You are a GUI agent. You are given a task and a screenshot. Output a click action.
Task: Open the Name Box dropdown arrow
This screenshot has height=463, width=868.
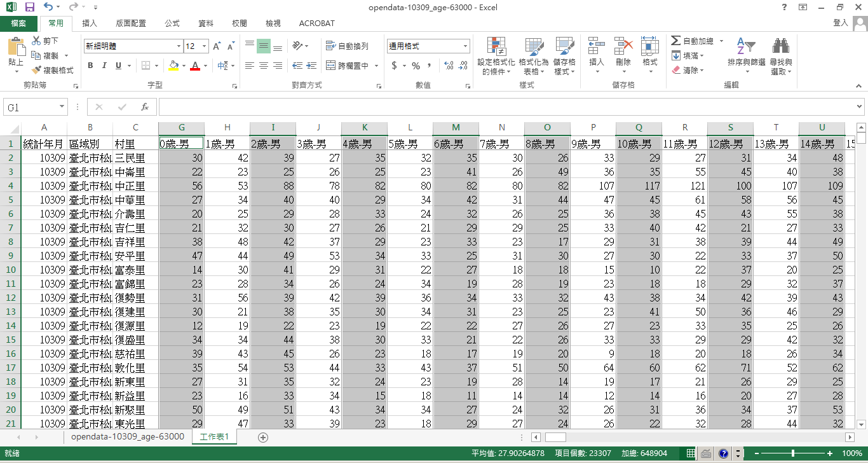62,107
